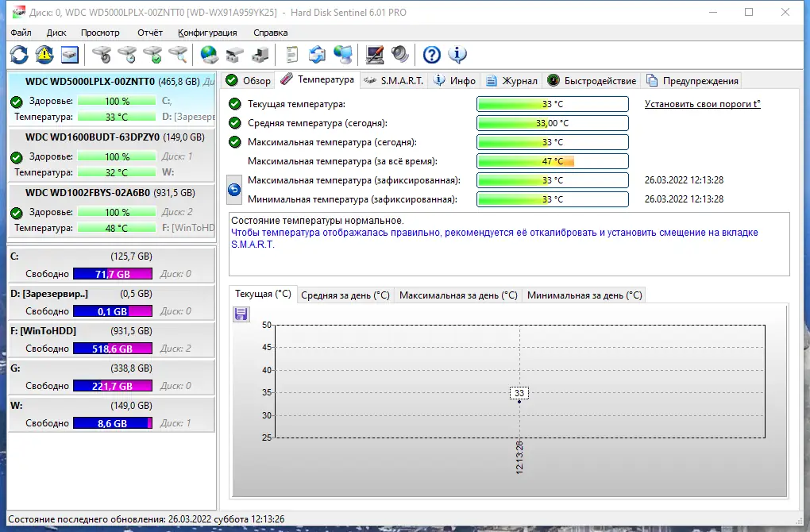
Task: Click the notepad document toolbar icon
Action: tap(292, 54)
